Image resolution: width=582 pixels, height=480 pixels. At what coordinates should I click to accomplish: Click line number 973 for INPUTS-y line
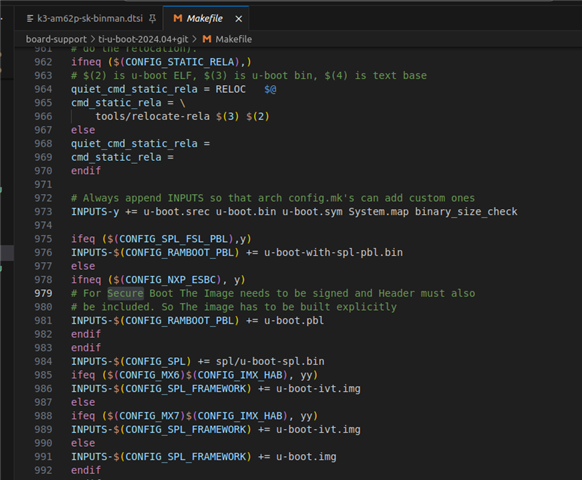point(43,212)
